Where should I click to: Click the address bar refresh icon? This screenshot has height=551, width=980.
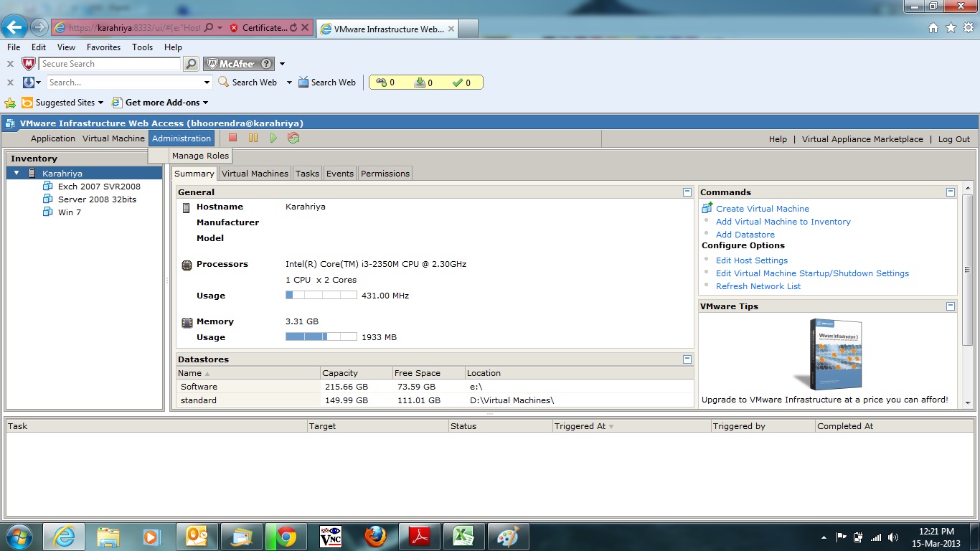[x=293, y=28]
